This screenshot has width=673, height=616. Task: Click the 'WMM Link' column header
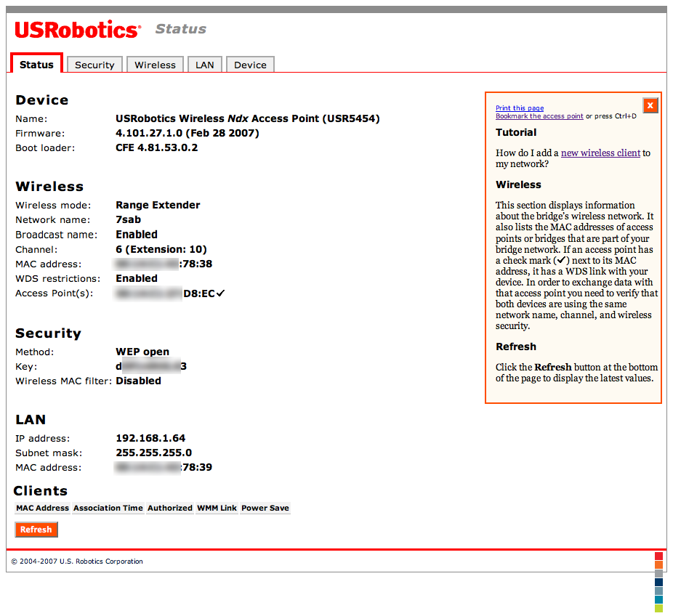[217, 508]
